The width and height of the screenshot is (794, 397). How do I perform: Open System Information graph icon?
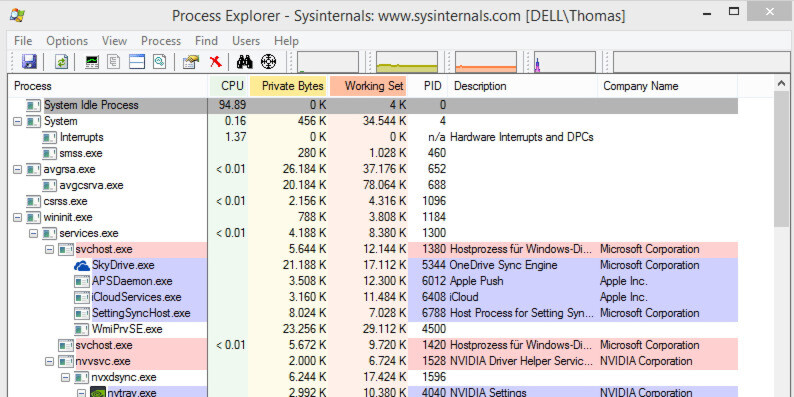pos(92,62)
